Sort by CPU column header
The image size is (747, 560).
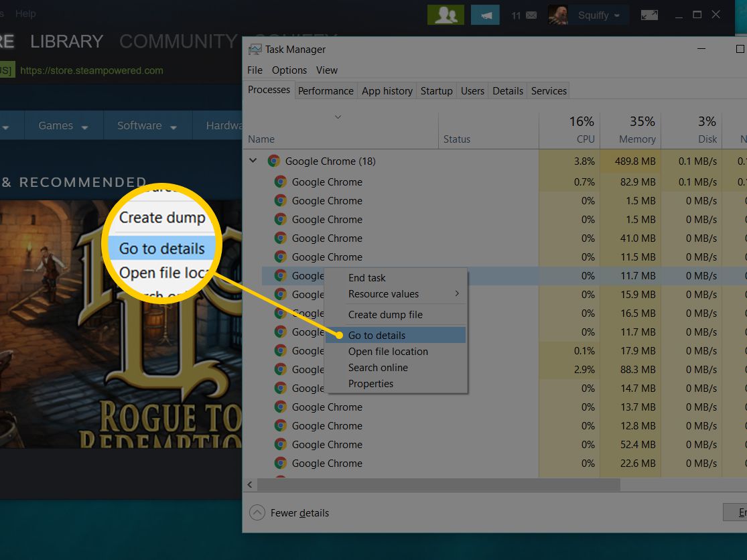(x=569, y=129)
